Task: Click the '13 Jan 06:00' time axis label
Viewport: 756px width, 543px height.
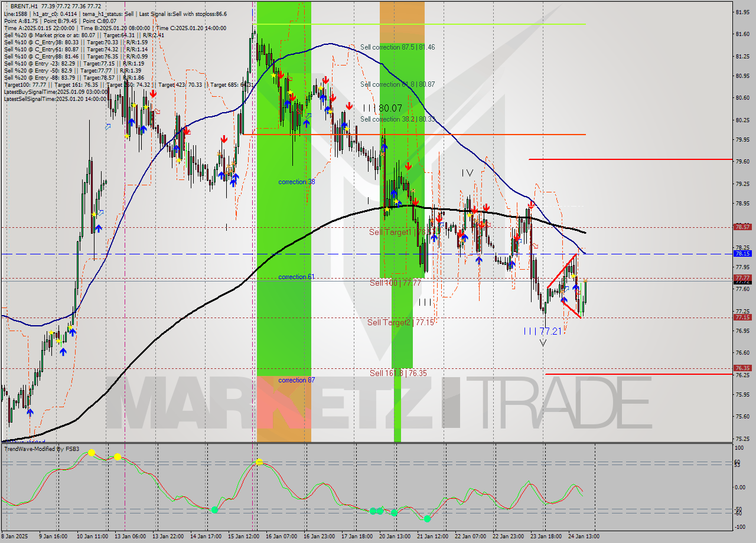Action: (131, 537)
